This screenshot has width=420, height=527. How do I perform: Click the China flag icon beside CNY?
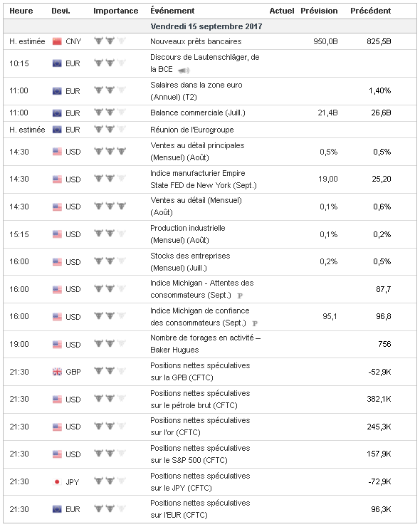pyautogui.click(x=57, y=41)
